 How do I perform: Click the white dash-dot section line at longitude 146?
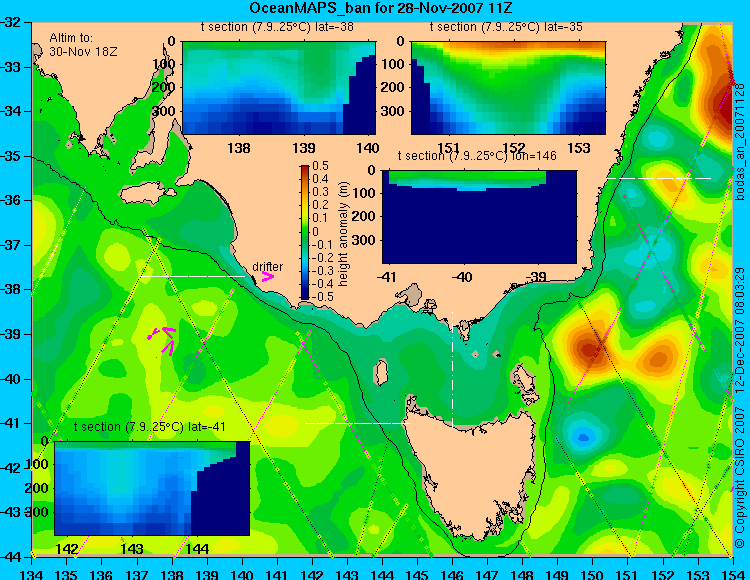[x=452, y=369]
